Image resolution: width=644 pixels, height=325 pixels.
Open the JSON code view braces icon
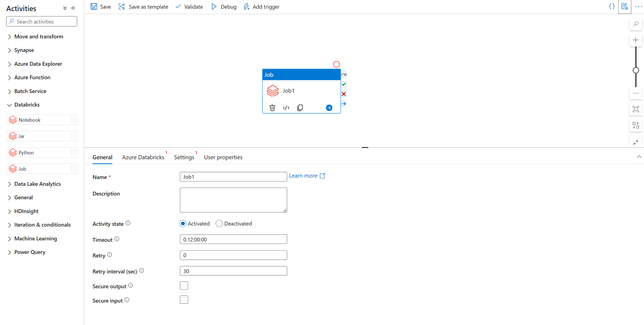tap(612, 6)
